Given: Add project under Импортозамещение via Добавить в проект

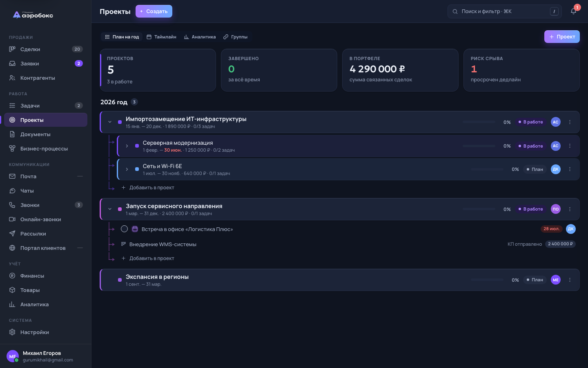Looking at the screenshot, I should (x=148, y=188).
